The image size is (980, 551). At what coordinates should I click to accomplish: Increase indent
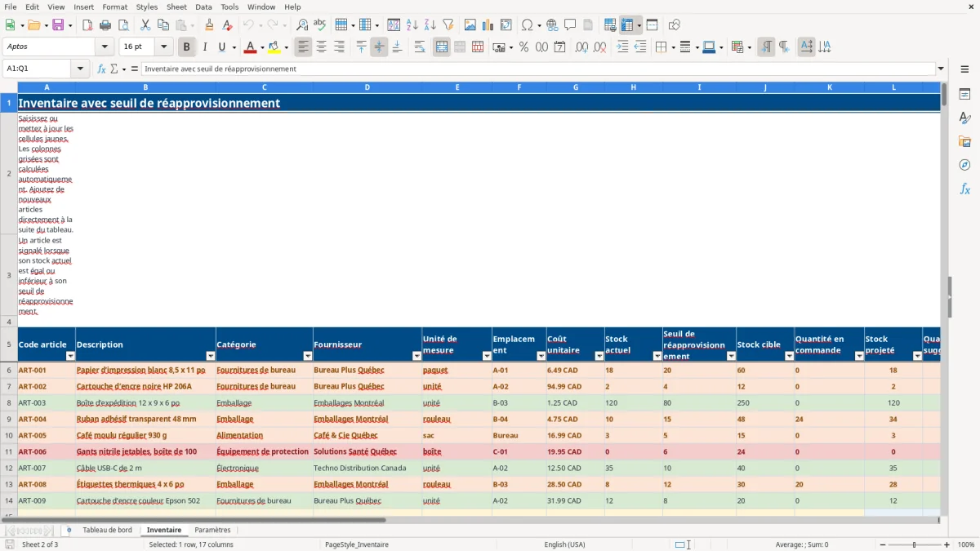click(x=622, y=47)
